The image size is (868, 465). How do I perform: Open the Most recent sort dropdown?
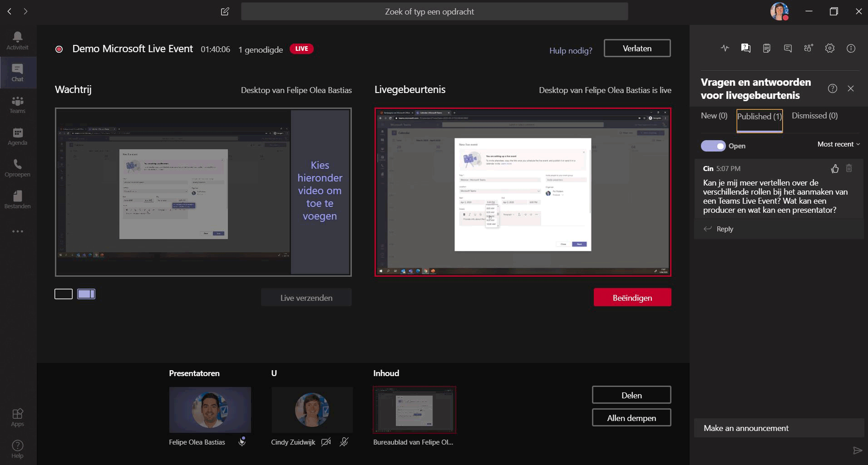pyautogui.click(x=838, y=144)
